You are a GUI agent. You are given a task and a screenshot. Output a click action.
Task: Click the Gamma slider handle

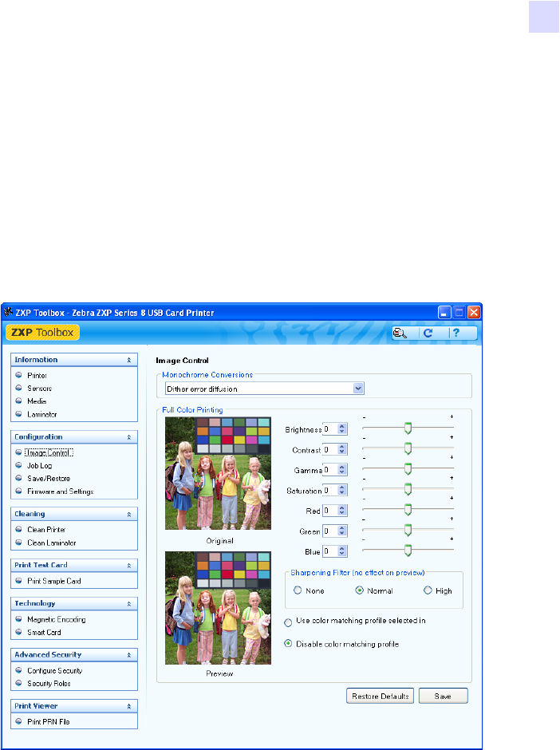coord(408,469)
